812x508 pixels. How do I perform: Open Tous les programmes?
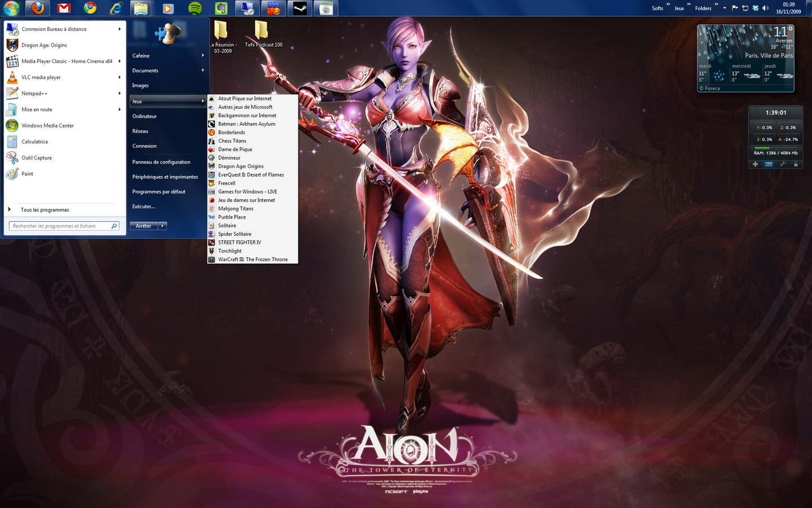[x=45, y=210]
